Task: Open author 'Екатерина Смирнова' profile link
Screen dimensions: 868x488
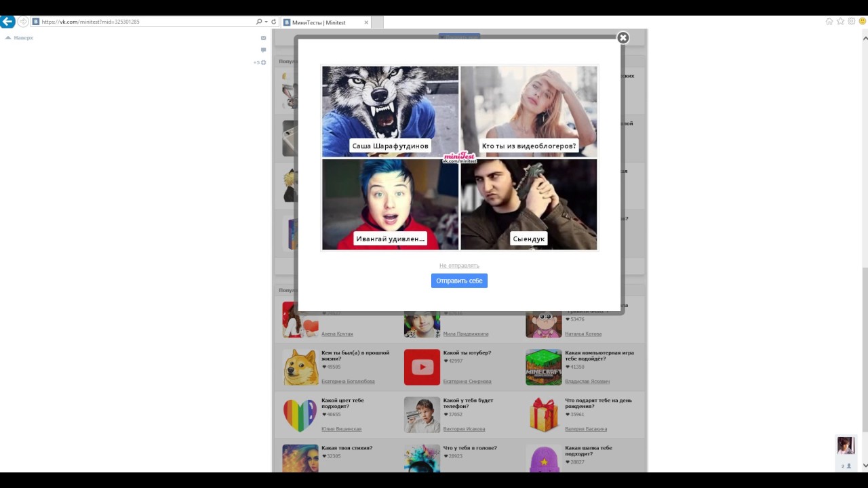Action: tap(467, 382)
